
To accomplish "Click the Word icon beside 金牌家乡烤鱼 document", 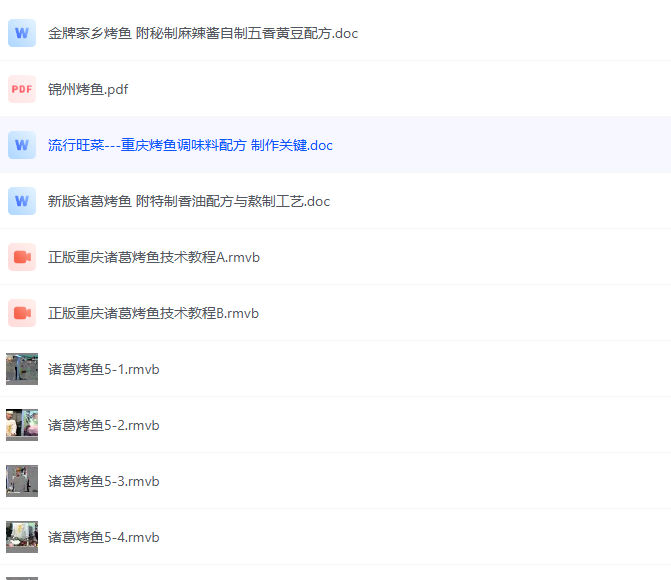I will tap(22, 33).
